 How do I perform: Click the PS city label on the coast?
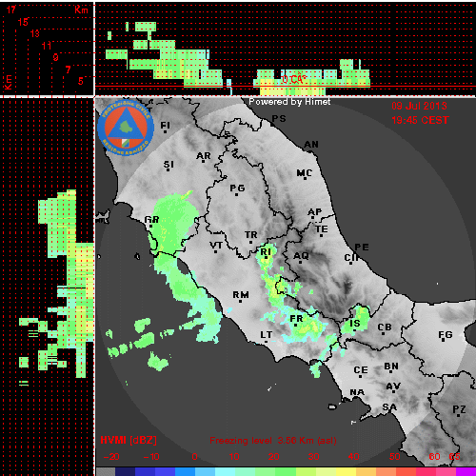[x=279, y=119]
